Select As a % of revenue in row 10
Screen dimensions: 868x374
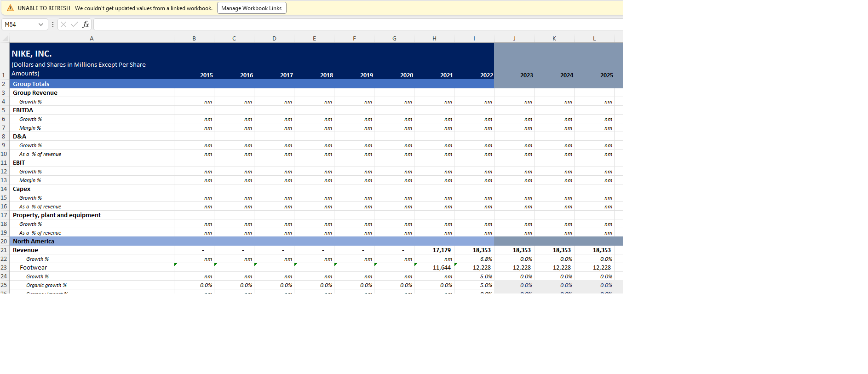click(92, 154)
